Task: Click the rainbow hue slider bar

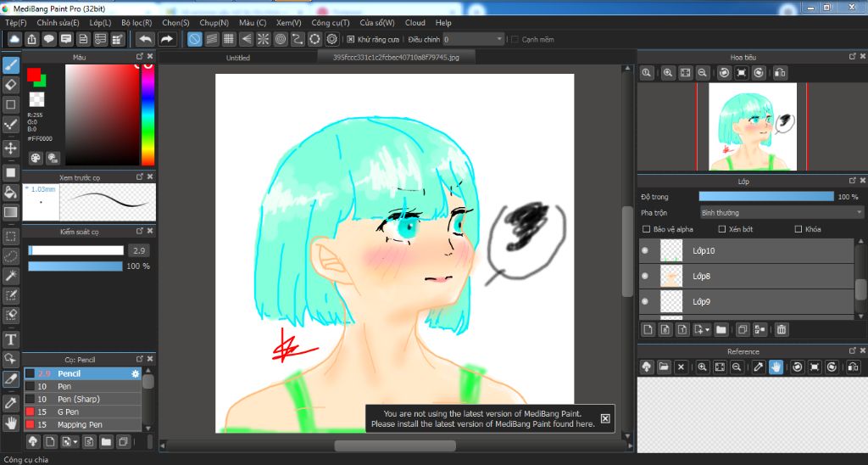Action: tap(147, 115)
